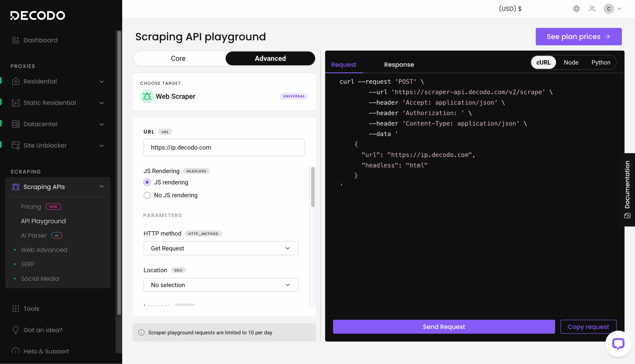Open Web Advanced in sidebar
Screen dimensions: 635x364
[44, 250]
